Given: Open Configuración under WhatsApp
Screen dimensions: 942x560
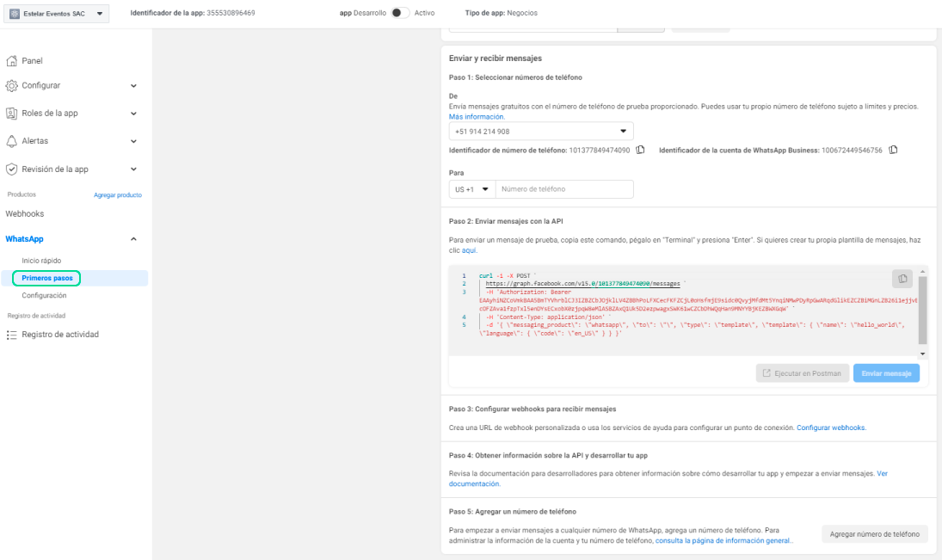Looking at the screenshot, I should click(x=44, y=296).
